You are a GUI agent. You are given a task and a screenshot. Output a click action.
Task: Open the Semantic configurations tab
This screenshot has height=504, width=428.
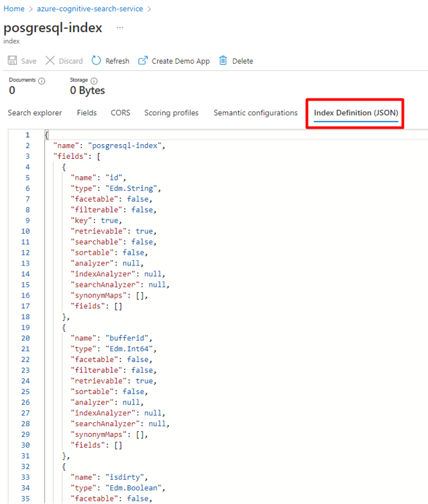[256, 113]
